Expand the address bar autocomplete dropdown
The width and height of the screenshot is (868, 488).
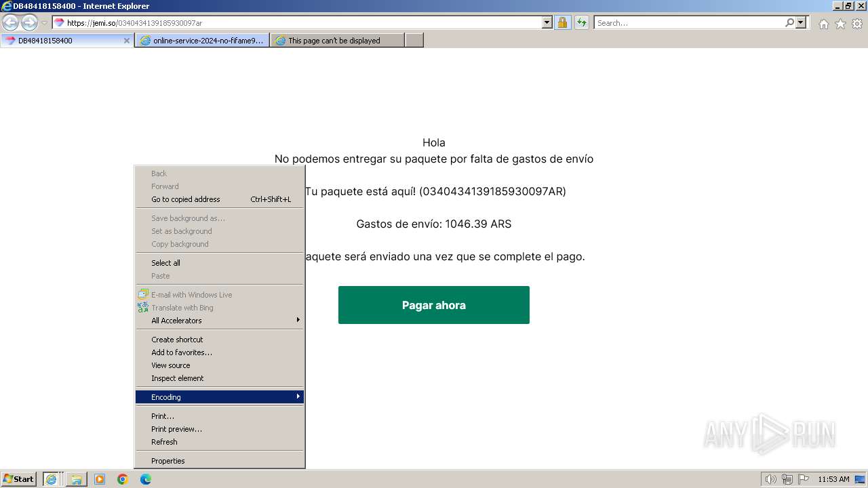coord(547,22)
